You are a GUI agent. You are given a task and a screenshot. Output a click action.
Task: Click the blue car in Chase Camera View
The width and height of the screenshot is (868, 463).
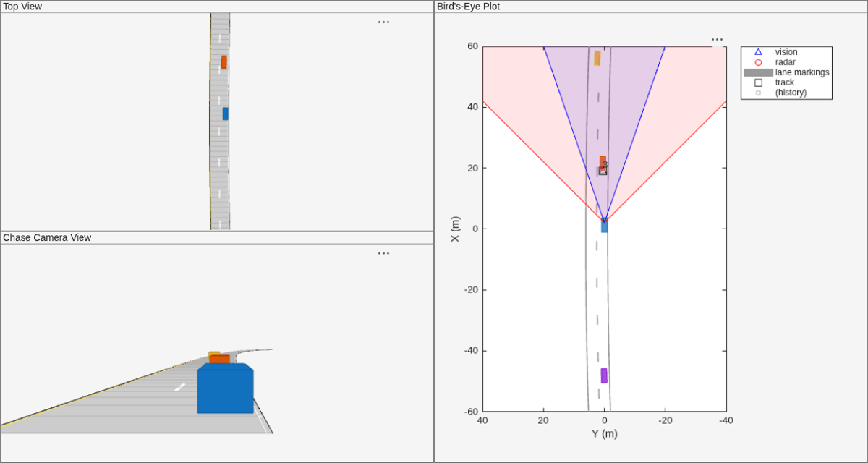[226, 389]
